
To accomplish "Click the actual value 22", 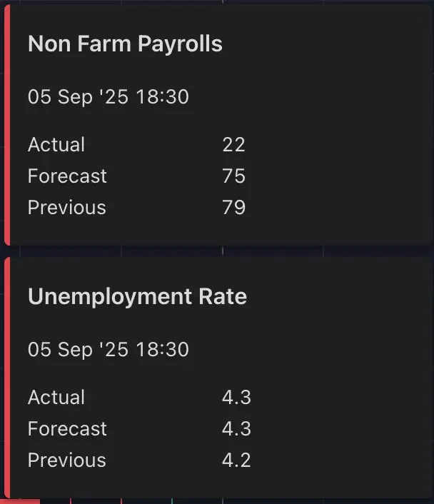I will [233, 145].
